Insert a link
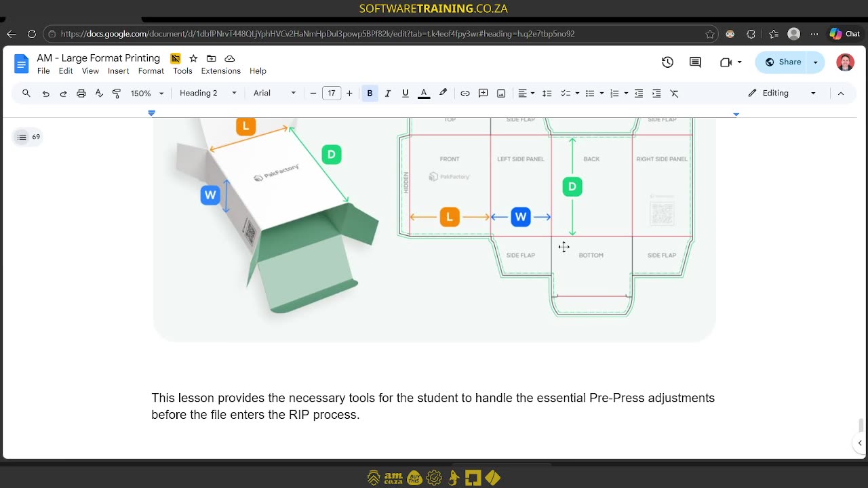The height and width of the screenshot is (488, 868). 465,93
